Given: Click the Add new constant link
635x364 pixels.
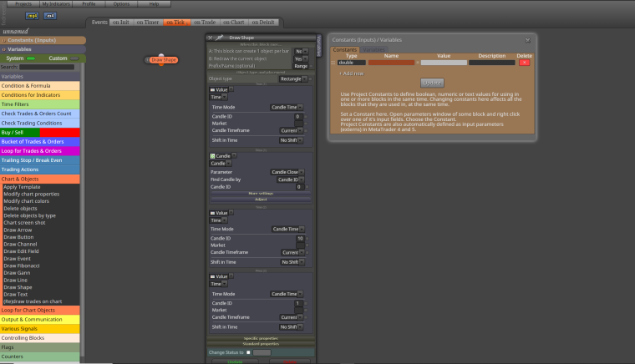Looking at the screenshot, I should [352, 73].
